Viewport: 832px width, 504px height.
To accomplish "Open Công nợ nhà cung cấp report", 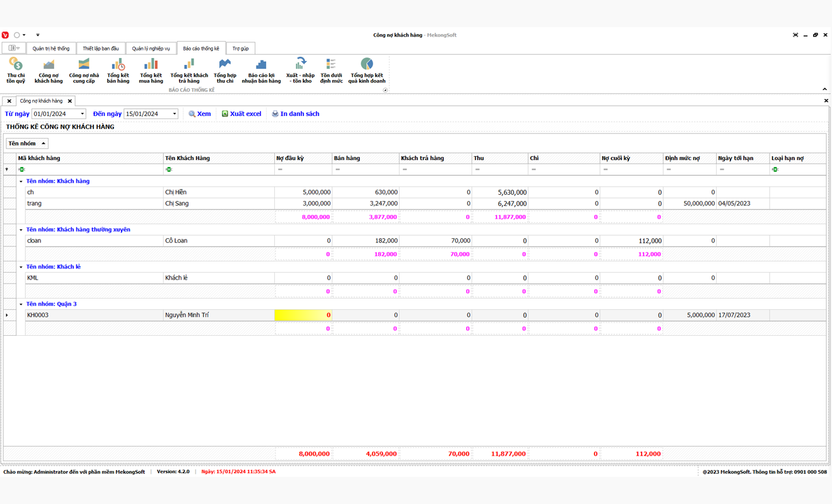I will [x=84, y=71].
